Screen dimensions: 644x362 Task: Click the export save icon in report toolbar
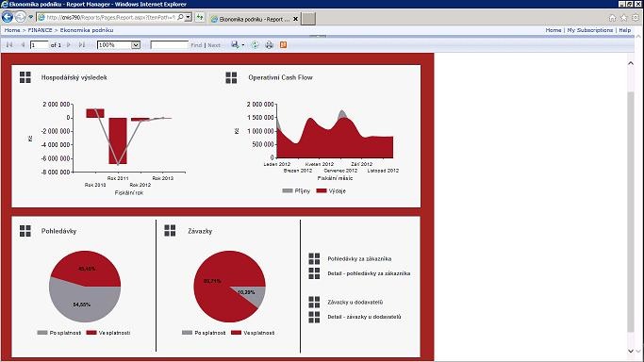pos(235,44)
